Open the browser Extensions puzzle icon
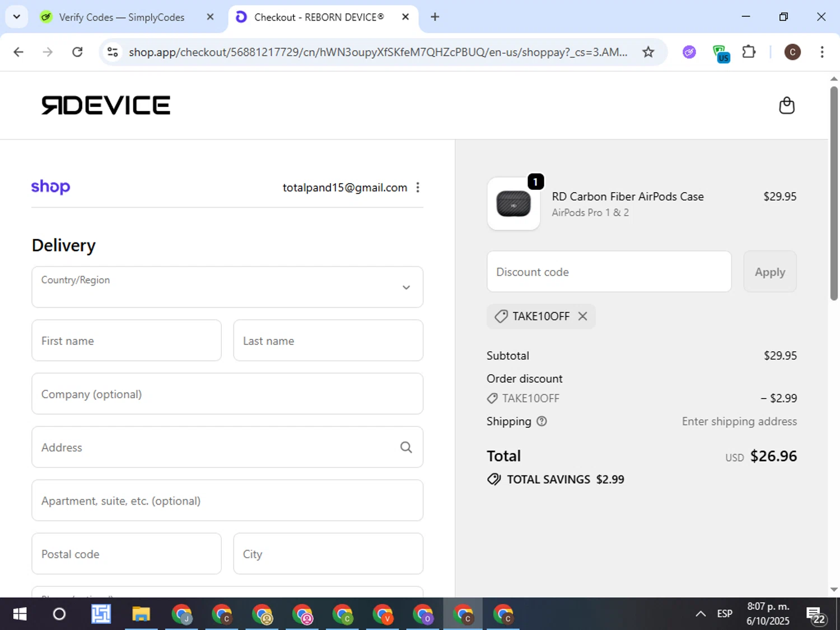This screenshot has height=630, width=840. [749, 52]
